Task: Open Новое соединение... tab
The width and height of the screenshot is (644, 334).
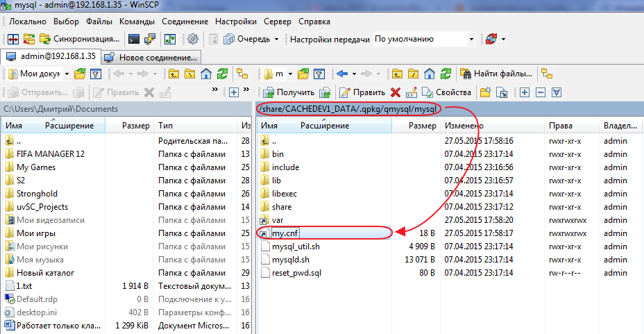Action: [151, 58]
